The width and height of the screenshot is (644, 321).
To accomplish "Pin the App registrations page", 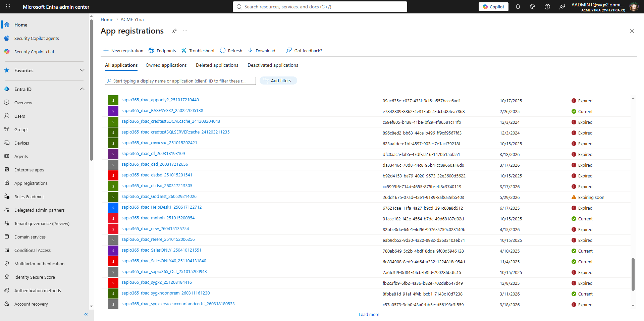I will pyautogui.click(x=174, y=31).
